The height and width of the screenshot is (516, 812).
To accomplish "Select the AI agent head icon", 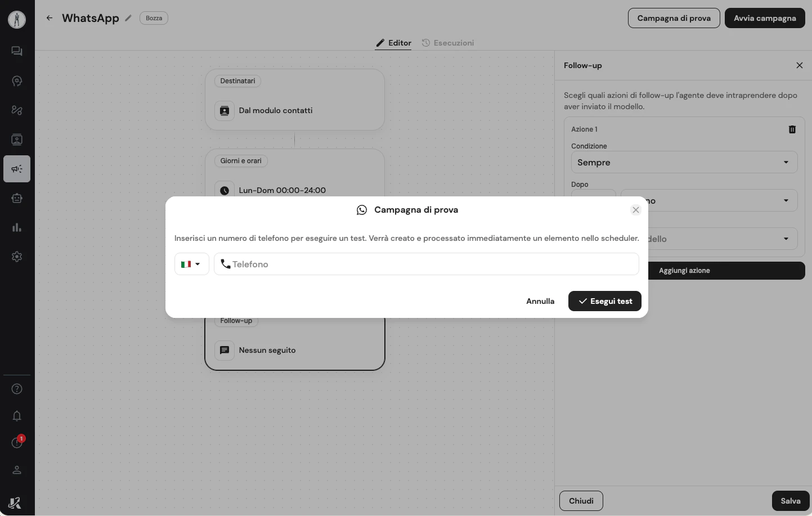I will tap(17, 80).
